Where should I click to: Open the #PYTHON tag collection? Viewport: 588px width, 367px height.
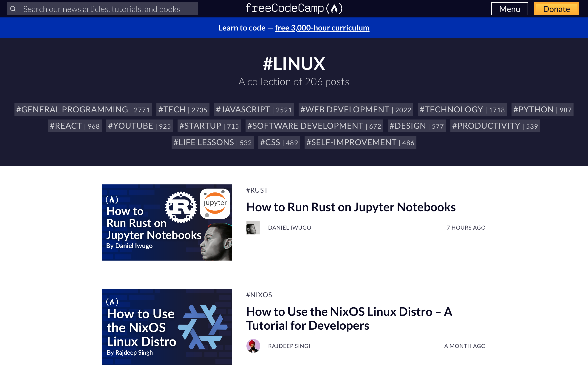pos(542,109)
